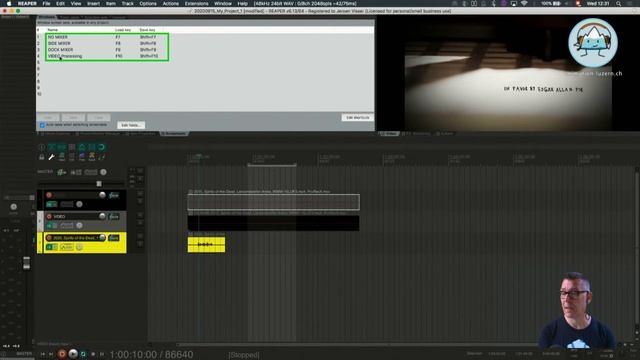Click the record button in transport bar

click(62, 354)
